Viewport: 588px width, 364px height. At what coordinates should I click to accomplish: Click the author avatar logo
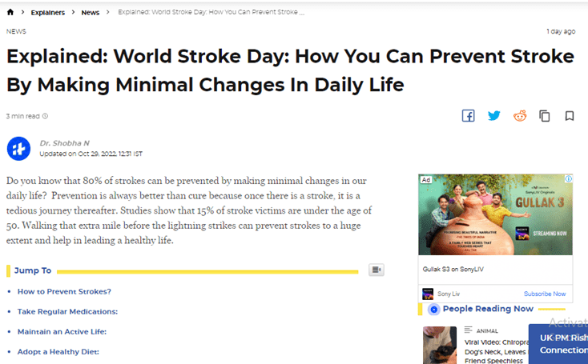click(x=18, y=148)
